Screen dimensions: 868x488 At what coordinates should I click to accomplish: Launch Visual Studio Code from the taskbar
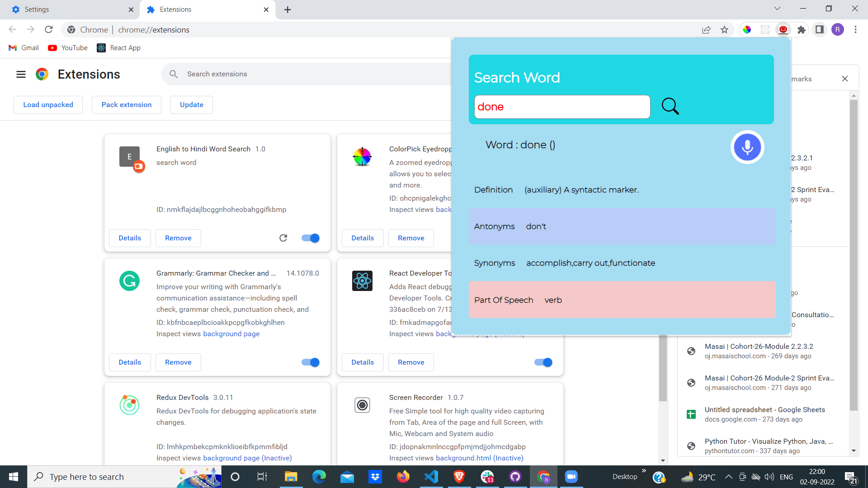pos(431,477)
